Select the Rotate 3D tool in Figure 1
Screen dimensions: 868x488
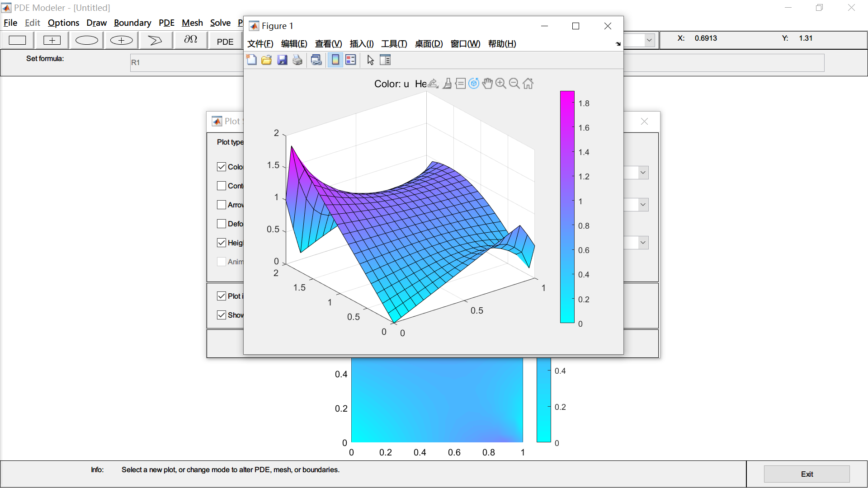(473, 83)
